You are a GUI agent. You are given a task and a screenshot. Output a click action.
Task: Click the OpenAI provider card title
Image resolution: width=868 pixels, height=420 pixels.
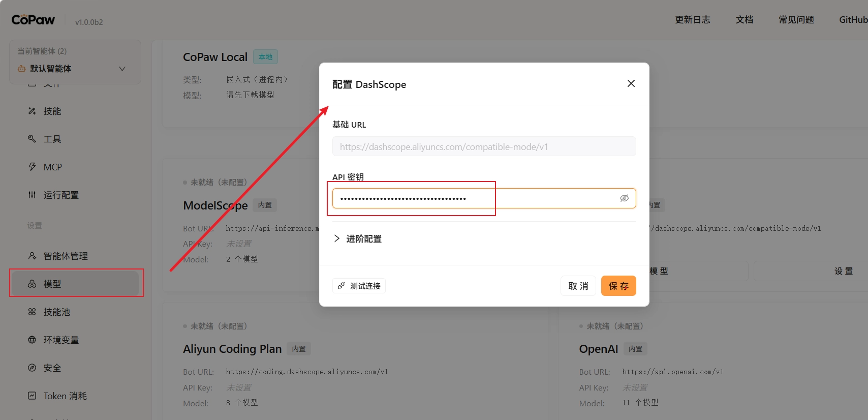pyautogui.click(x=599, y=349)
